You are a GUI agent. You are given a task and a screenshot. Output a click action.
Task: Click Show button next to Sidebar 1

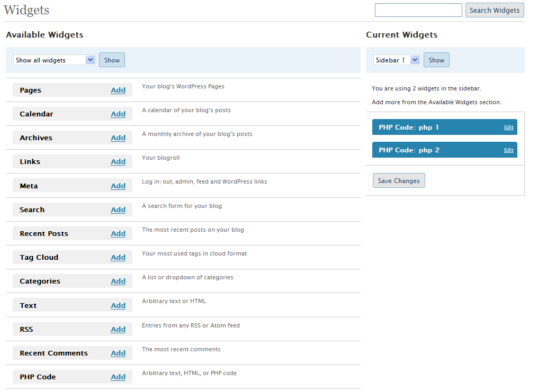436,60
